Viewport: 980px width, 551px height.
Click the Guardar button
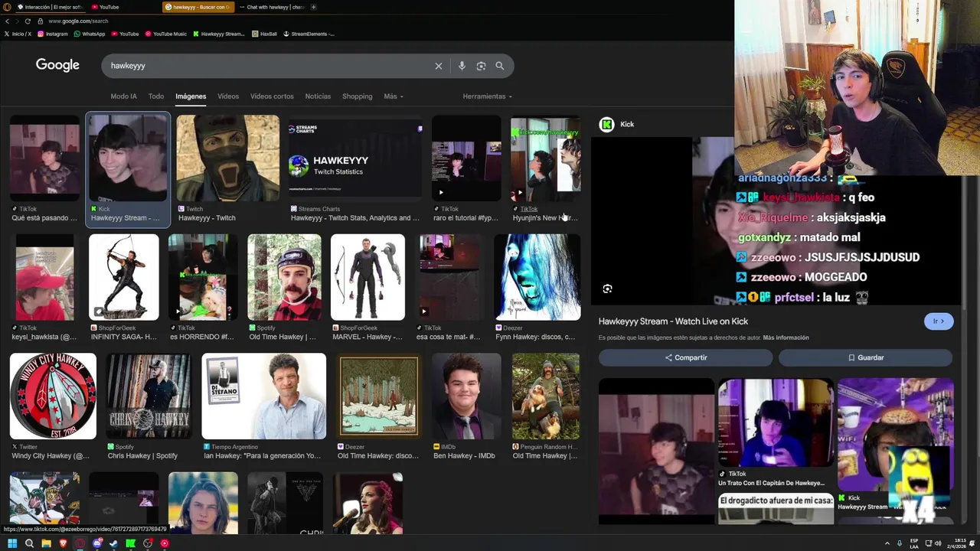pyautogui.click(x=865, y=357)
